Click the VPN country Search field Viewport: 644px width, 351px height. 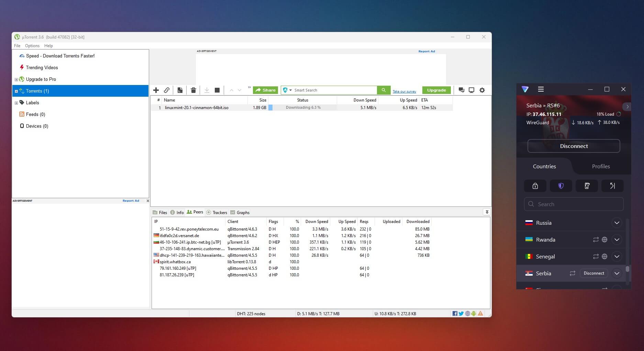point(574,204)
